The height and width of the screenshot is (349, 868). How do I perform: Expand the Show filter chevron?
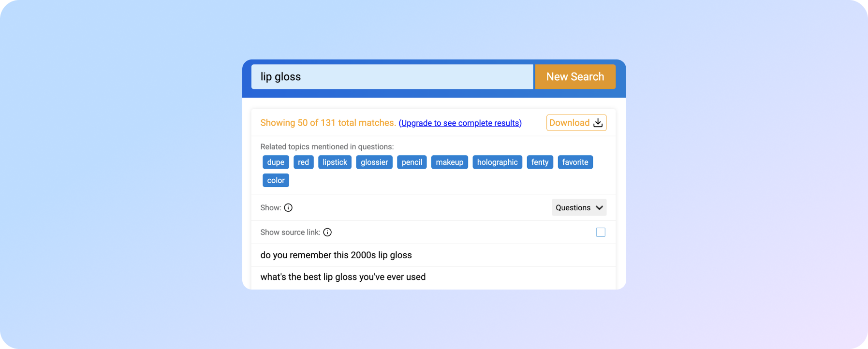[x=599, y=207]
